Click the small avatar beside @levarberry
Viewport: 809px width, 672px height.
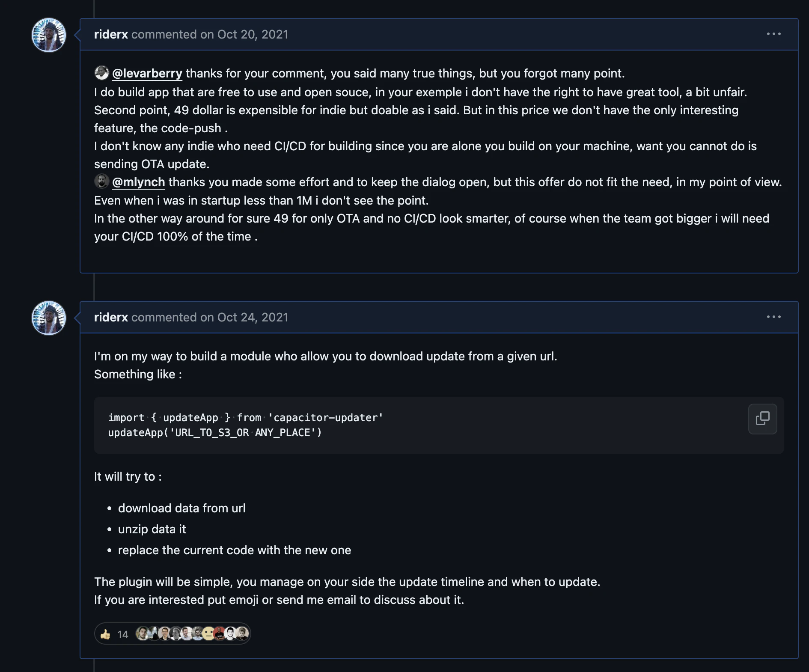101,73
